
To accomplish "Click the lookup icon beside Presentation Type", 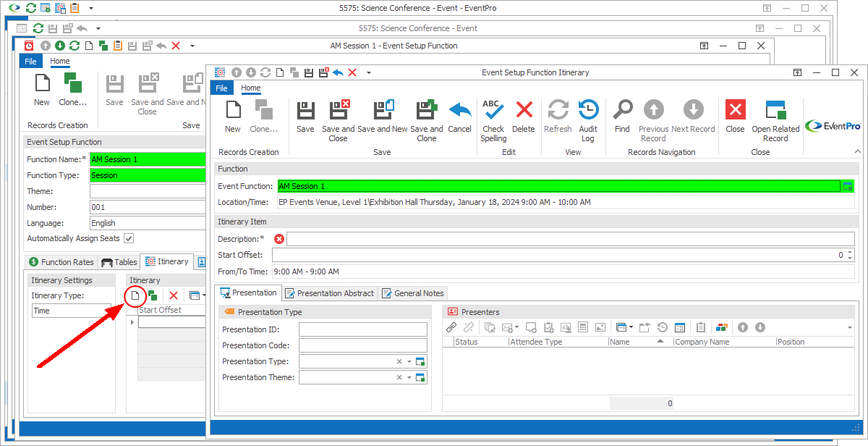I will pos(421,361).
